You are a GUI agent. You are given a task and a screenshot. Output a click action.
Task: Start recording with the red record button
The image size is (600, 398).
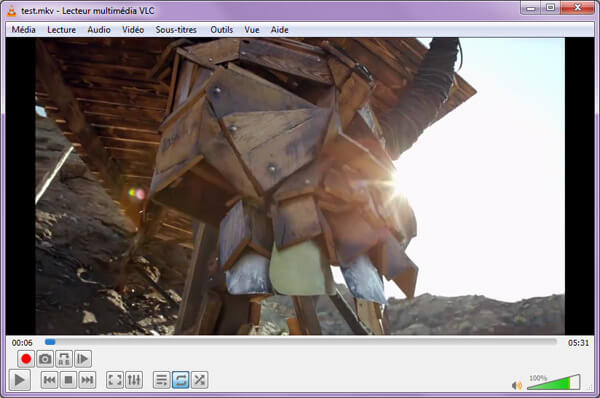[x=26, y=359]
